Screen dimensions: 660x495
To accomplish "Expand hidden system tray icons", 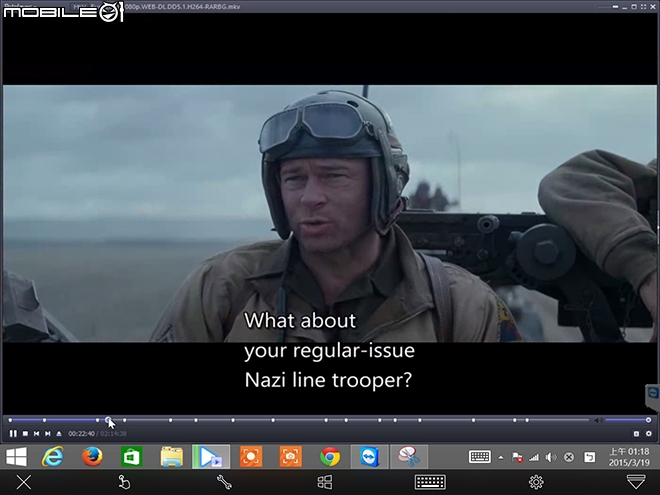I will (500, 457).
